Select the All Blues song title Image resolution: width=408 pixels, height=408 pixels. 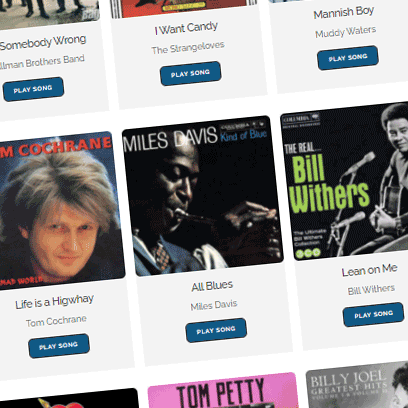point(212,286)
